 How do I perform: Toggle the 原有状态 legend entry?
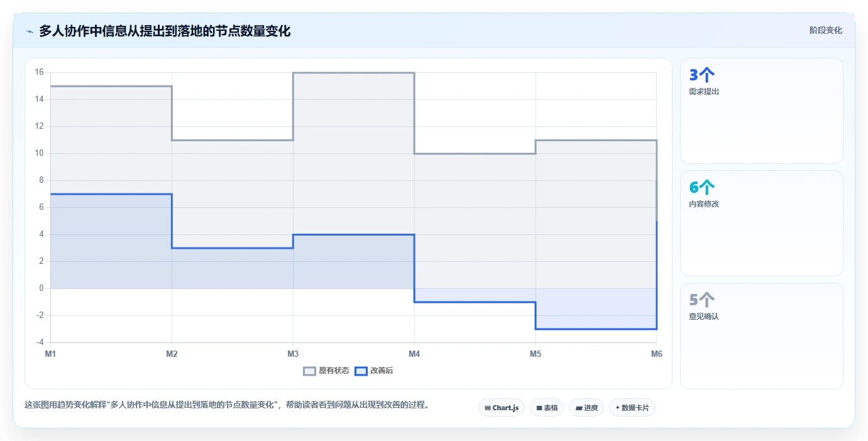pos(326,371)
